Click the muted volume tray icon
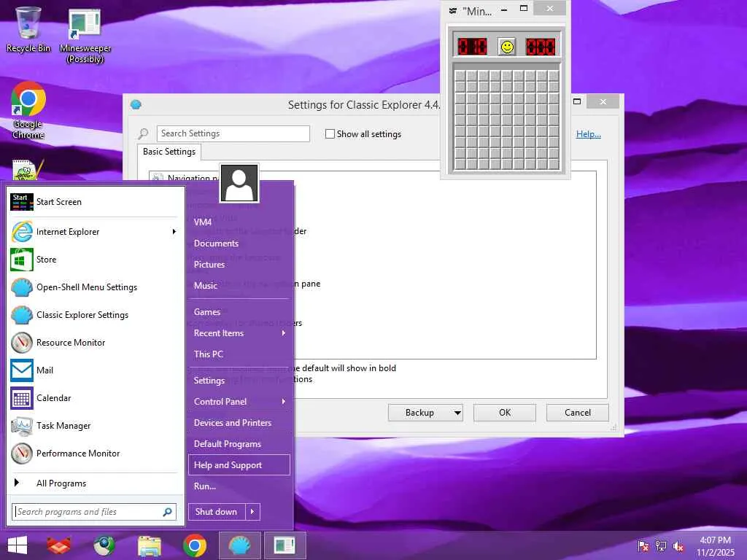This screenshot has width=747, height=560. click(678, 545)
